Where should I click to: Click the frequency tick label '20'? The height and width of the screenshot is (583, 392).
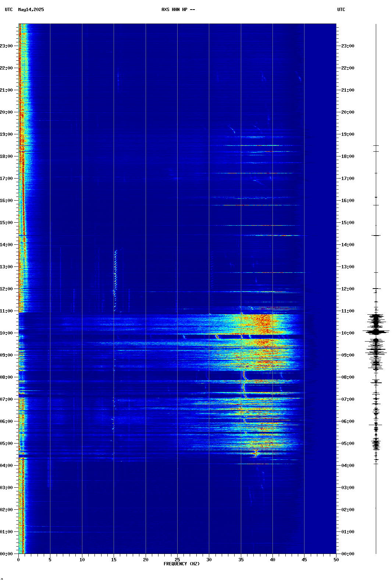146,560
